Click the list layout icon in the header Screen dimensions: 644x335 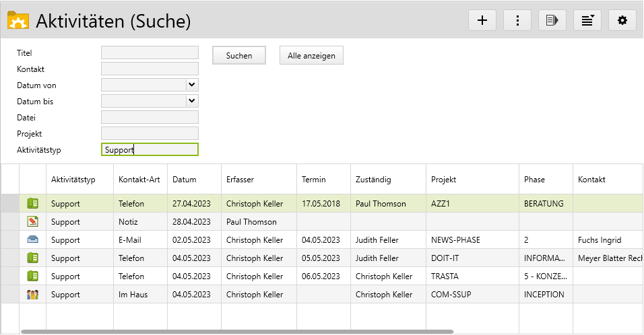[587, 20]
